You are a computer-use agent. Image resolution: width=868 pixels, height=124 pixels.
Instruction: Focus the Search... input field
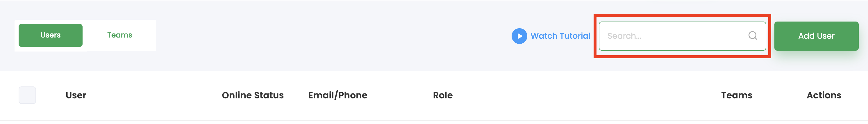pos(682,36)
